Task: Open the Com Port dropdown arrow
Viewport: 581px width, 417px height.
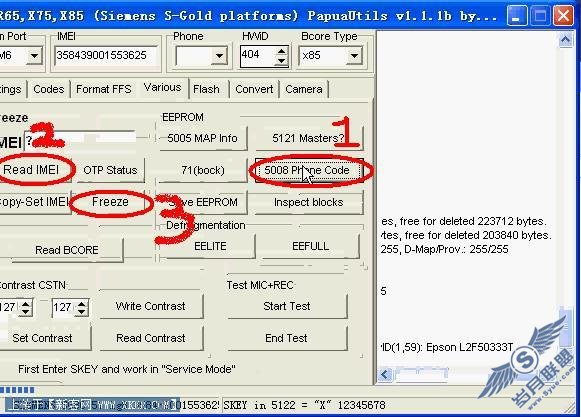Action: 34,56
